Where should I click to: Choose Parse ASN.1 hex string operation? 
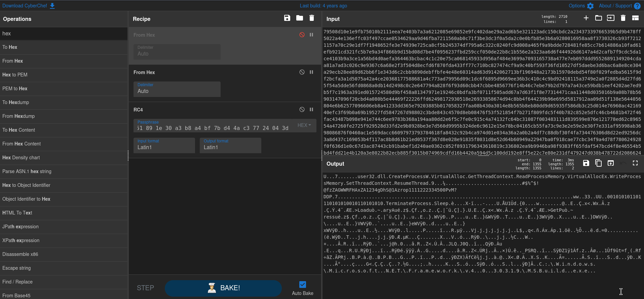64,171
